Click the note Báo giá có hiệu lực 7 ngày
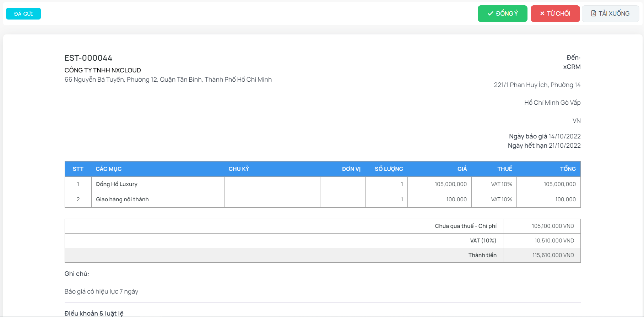Viewport: 644px width, 317px height. click(101, 291)
